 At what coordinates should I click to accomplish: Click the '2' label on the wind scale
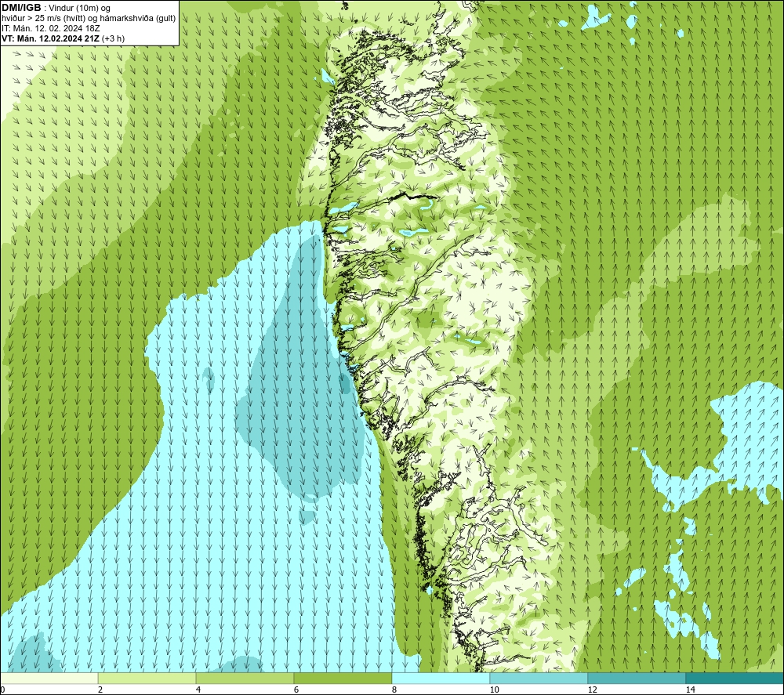pyautogui.click(x=100, y=690)
